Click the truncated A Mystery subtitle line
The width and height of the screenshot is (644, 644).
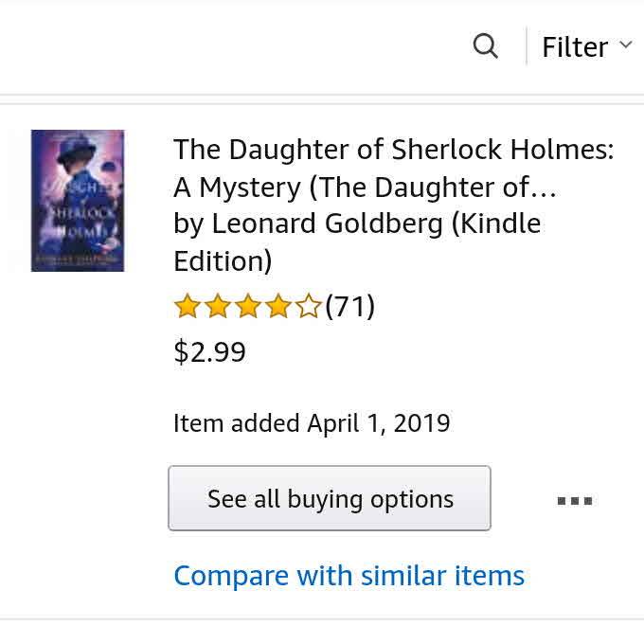point(365,187)
